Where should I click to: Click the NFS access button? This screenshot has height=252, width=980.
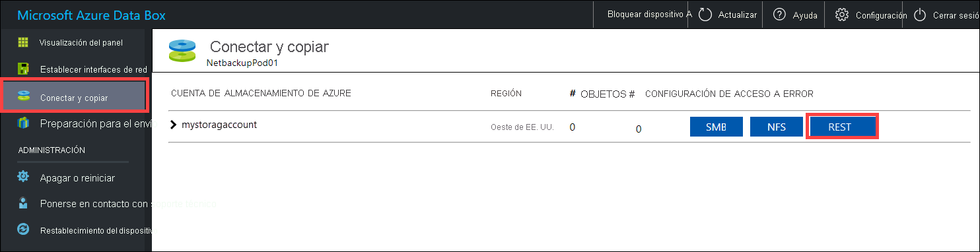[x=777, y=127]
